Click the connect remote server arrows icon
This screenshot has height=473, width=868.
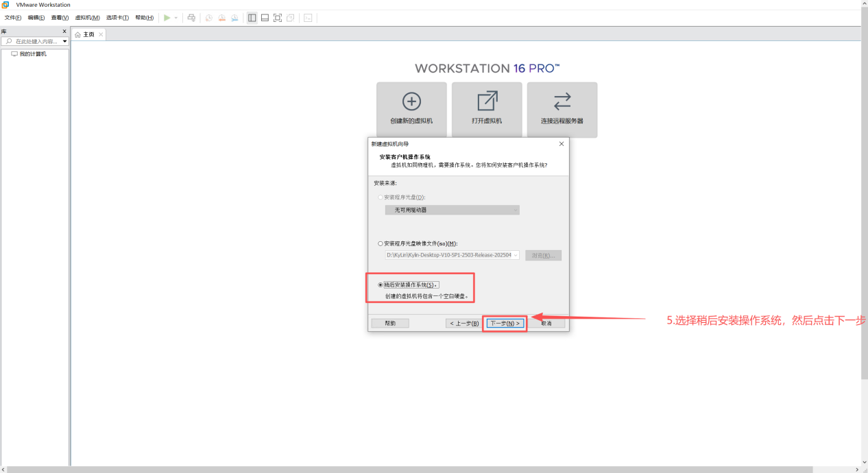562,101
